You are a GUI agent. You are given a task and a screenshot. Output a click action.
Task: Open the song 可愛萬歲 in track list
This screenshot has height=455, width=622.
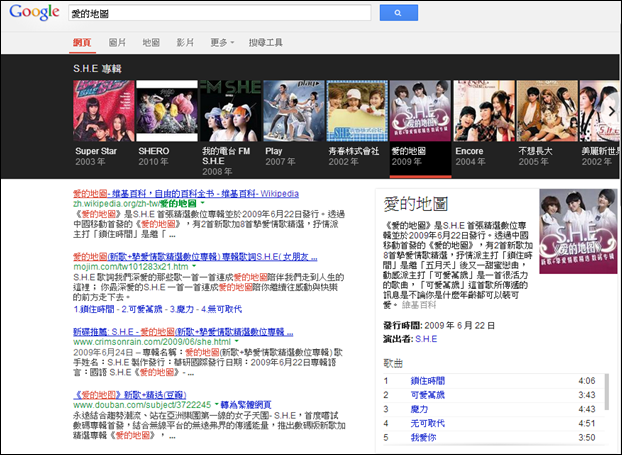(x=428, y=395)
